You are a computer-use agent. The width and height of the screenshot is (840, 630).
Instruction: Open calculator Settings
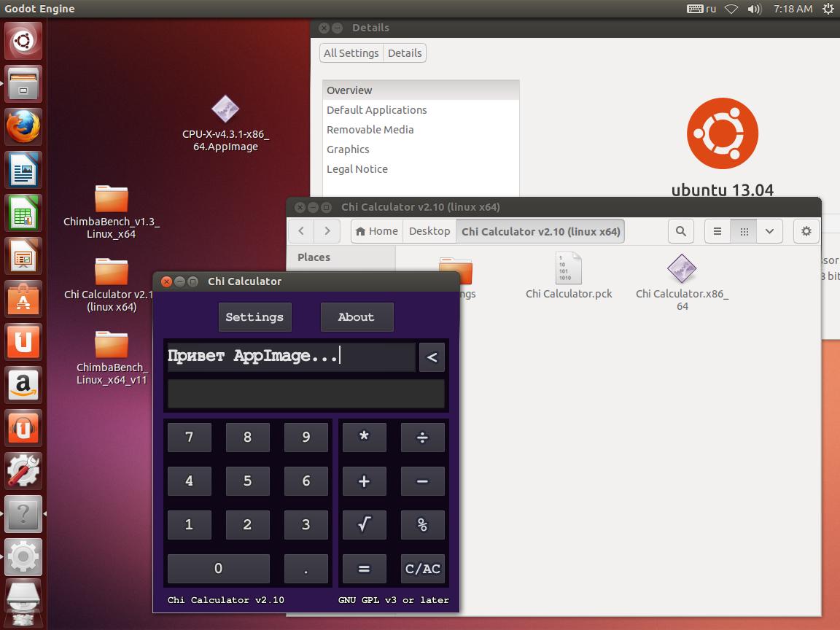254,317
